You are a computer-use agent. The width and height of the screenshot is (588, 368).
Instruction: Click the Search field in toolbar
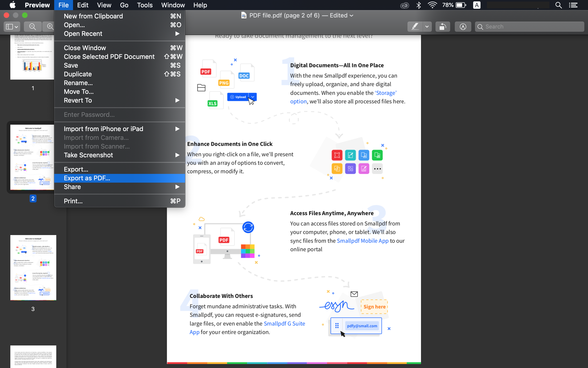[x=529, y=26]
